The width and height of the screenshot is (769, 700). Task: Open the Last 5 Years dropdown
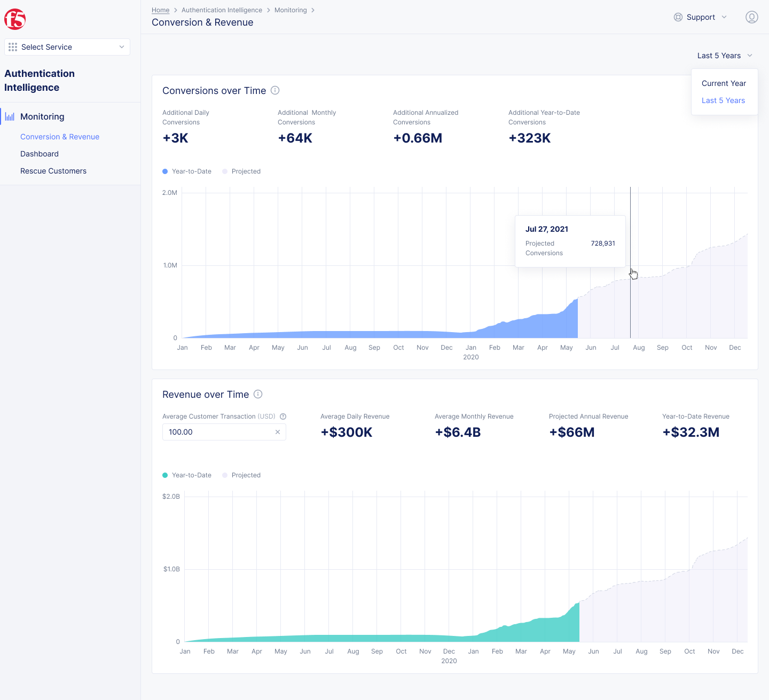[724, 56]
